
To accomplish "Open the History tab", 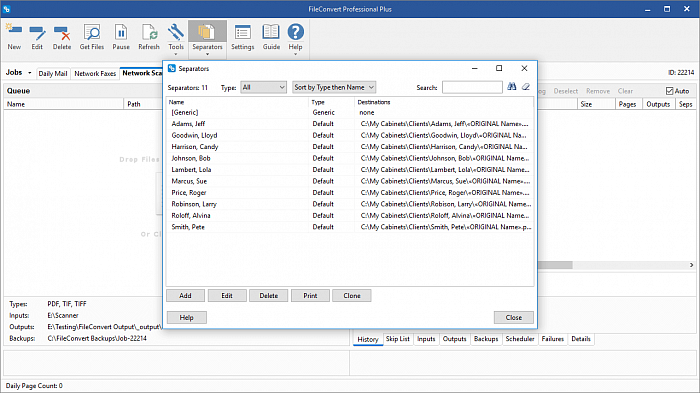I will (x=368, y=339).
